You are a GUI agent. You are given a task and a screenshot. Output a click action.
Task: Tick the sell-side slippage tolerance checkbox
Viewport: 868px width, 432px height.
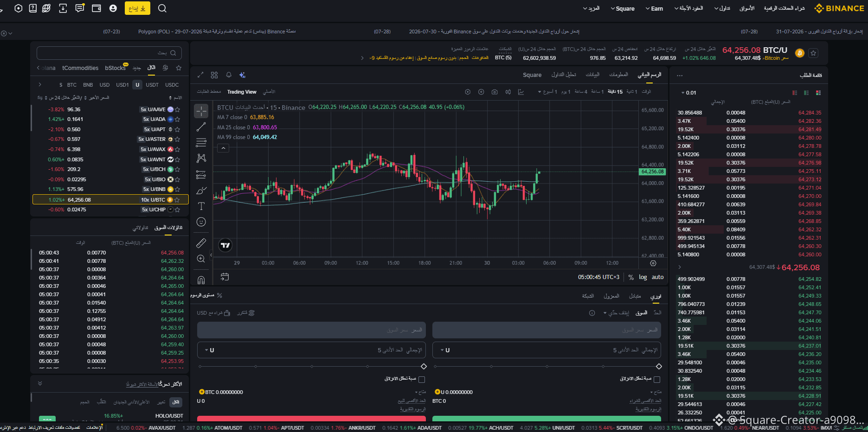(x=422, y=379)
